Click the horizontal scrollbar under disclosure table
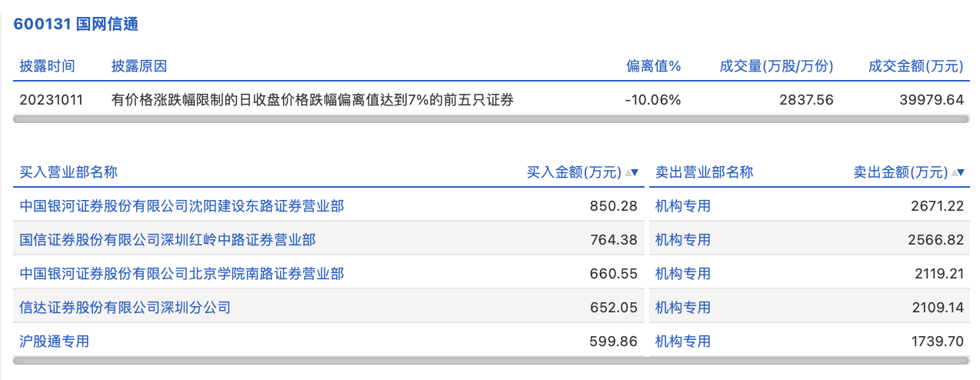The image size is (980, 380). click(x=491, y=118)
